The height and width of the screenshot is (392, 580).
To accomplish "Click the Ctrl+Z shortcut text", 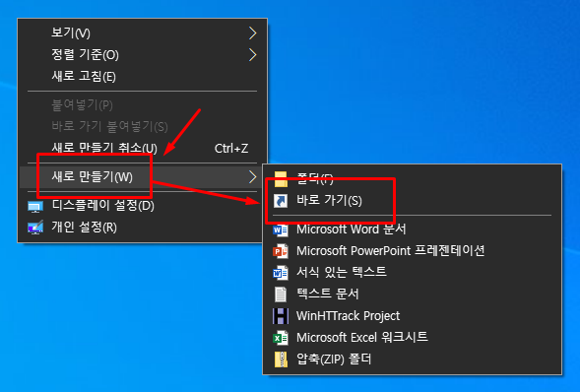I will click(x=231, y=149).
